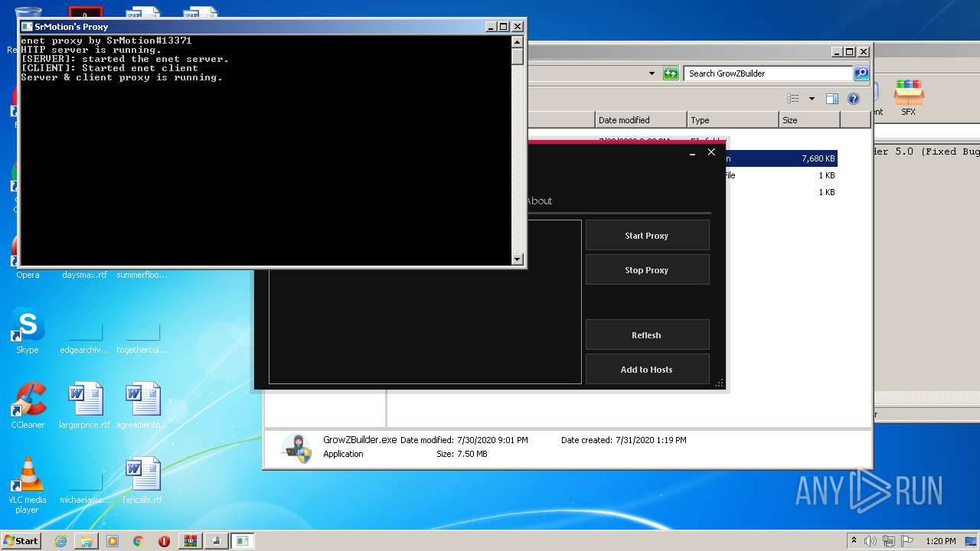
Task: Toggle the preview pane icon
Action: pos(832,99)
